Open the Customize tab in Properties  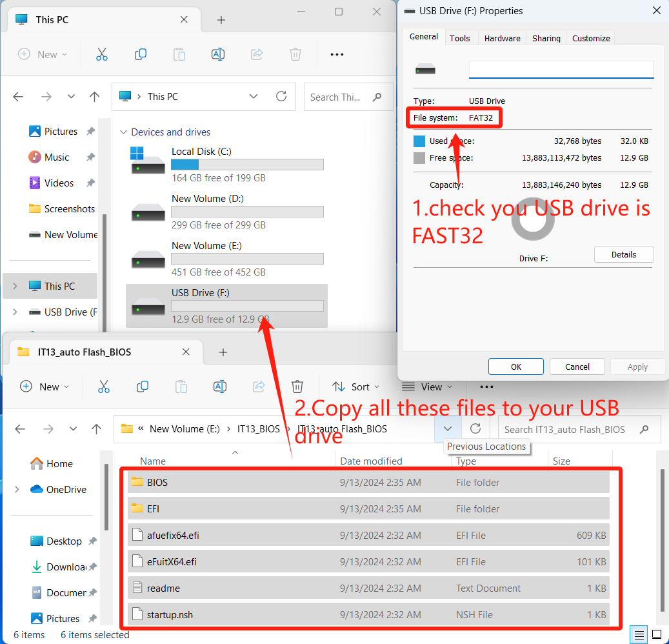click(590, 38)
